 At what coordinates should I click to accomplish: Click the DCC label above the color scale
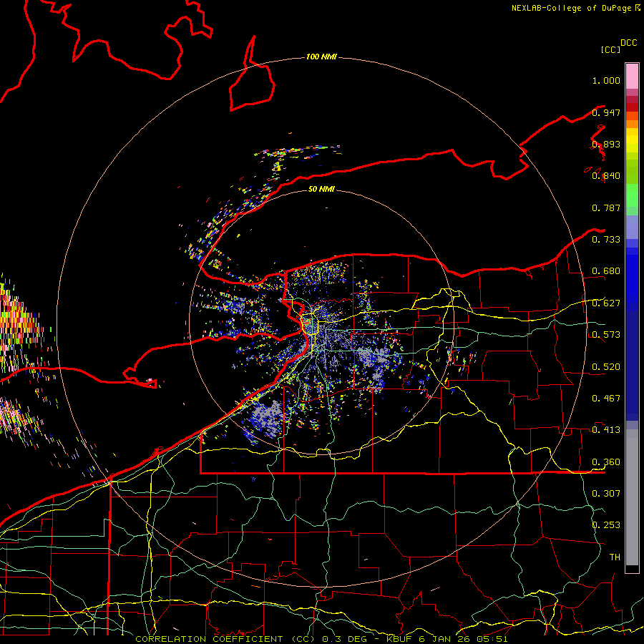pyautogui.click(x=628, y=43)
